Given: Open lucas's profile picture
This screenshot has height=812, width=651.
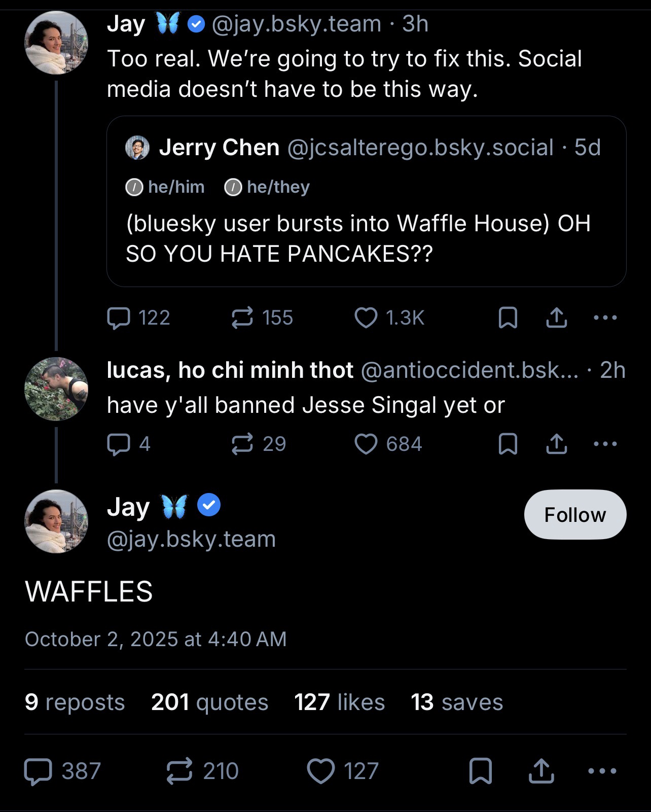Looking at the screenshot, I should point(56,389).
